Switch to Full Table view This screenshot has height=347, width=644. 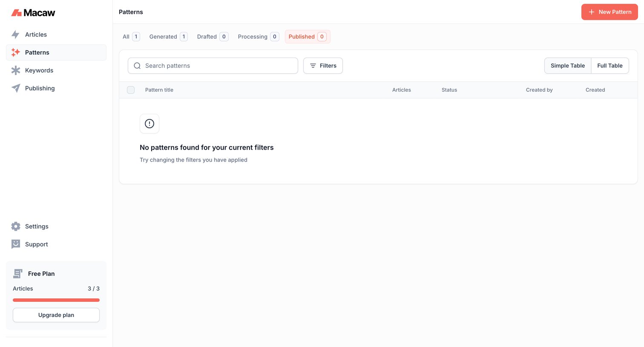pyautogui.click(x=610, y=66)
